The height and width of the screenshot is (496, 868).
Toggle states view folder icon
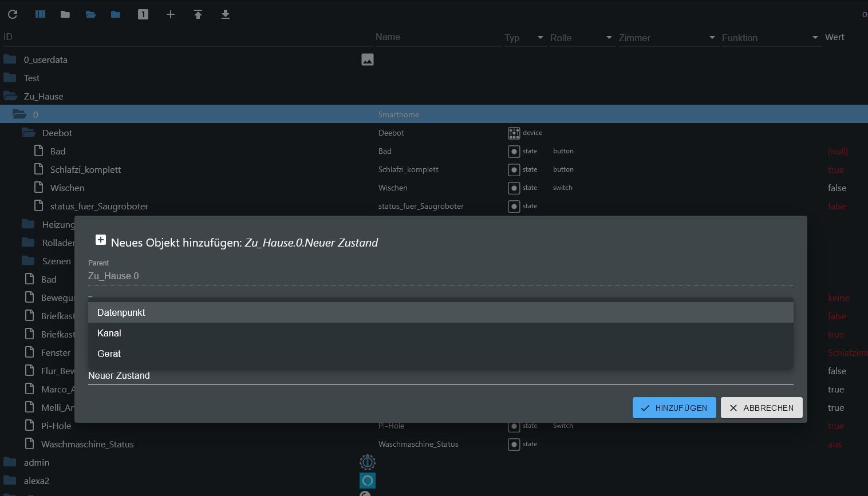click(x=116, y=14)
